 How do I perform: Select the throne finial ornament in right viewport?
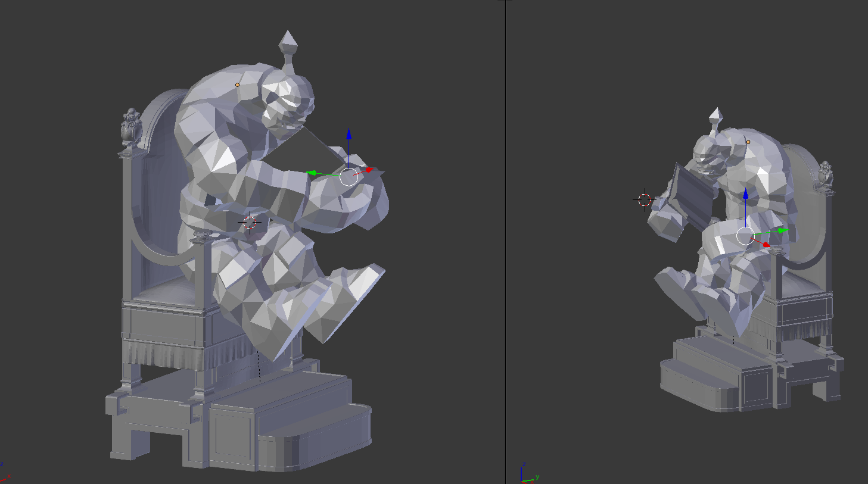click(825, 176)
